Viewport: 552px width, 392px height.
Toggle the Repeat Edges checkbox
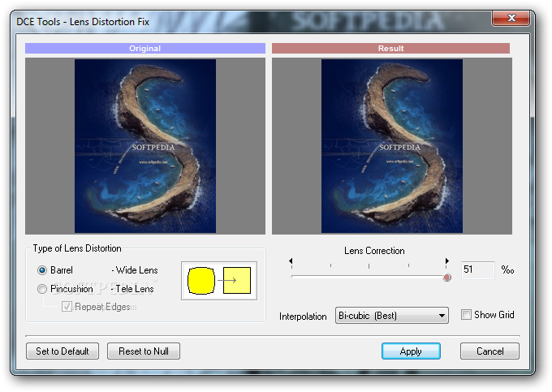(x=67, y=307)
